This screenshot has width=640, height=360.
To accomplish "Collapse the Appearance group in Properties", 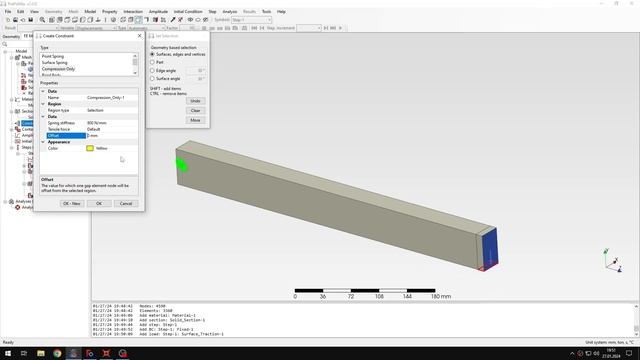I will pos(43,142).
